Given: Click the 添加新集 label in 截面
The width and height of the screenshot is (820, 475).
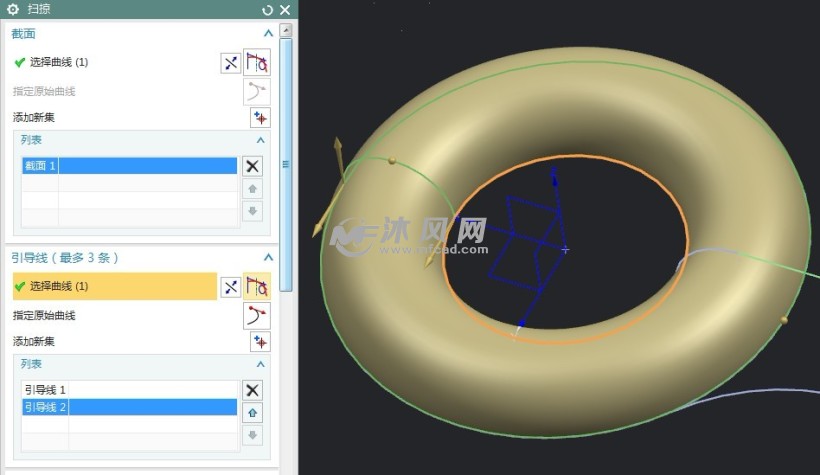Looking at the screenshot, I should (x=33, y=118).
